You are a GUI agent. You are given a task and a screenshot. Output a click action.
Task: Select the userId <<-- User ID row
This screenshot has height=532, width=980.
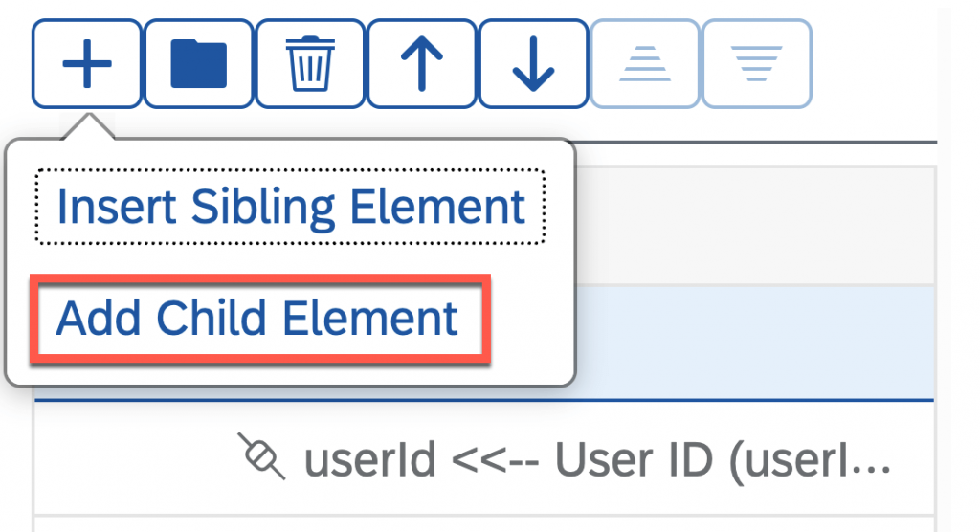point(484,457)
